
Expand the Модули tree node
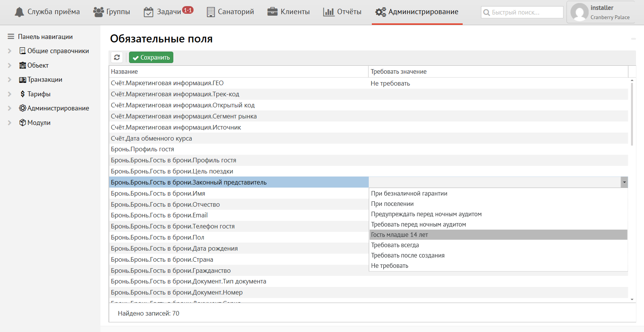[x=10, y=123]
